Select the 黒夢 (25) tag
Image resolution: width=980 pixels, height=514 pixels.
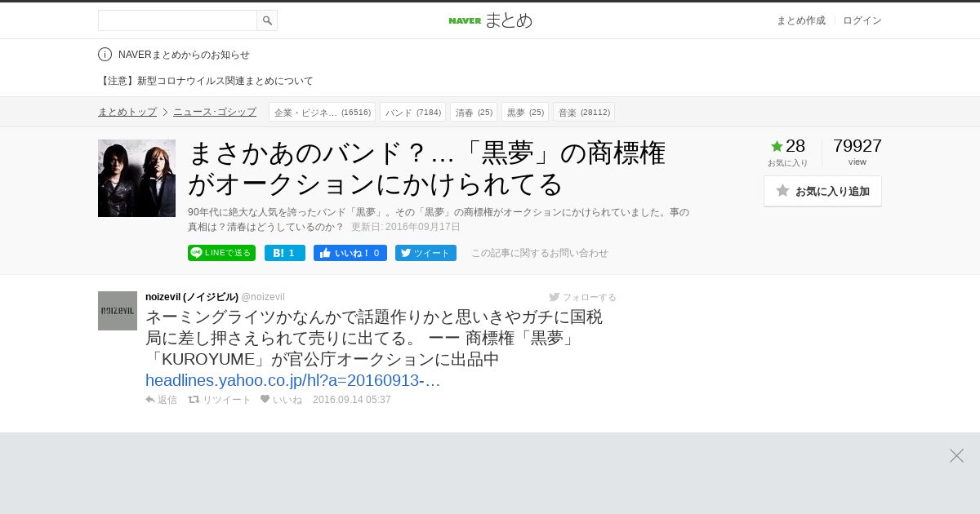(525, 112)
